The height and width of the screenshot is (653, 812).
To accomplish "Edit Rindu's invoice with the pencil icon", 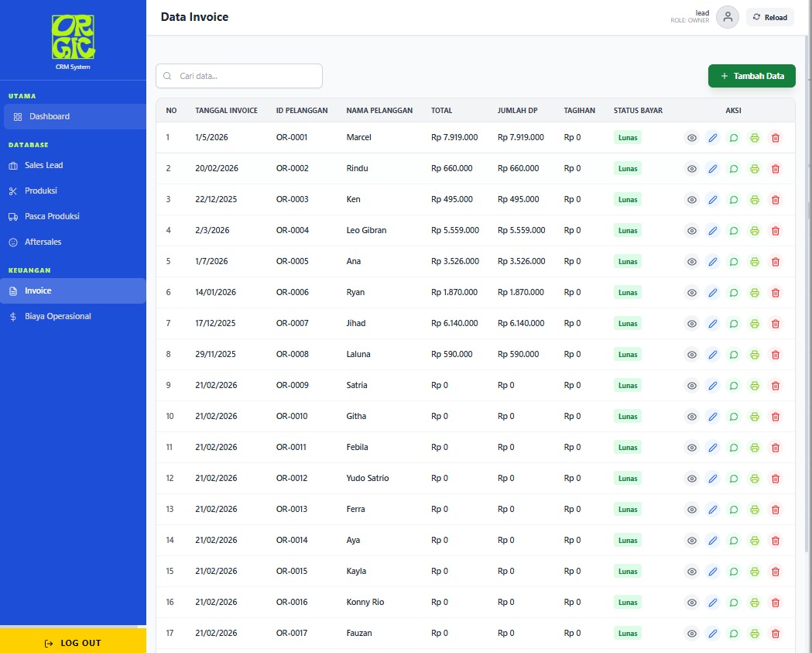I will (713, 169).
